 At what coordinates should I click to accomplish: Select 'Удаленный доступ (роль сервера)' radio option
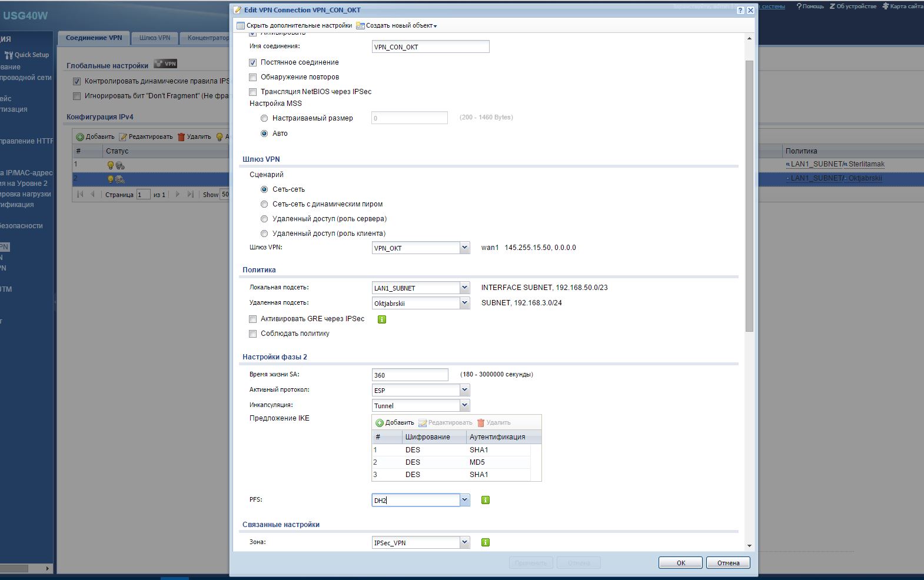click(264, 219)
